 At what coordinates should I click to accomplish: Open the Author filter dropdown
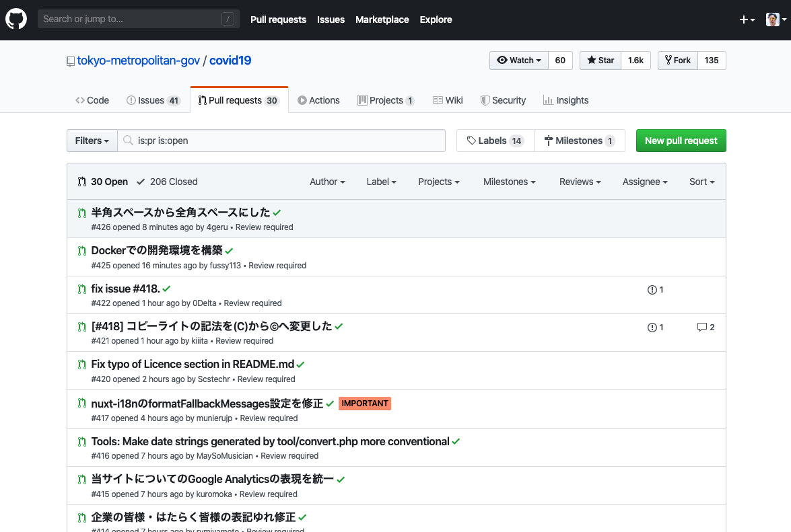click(x=327, y=182)
